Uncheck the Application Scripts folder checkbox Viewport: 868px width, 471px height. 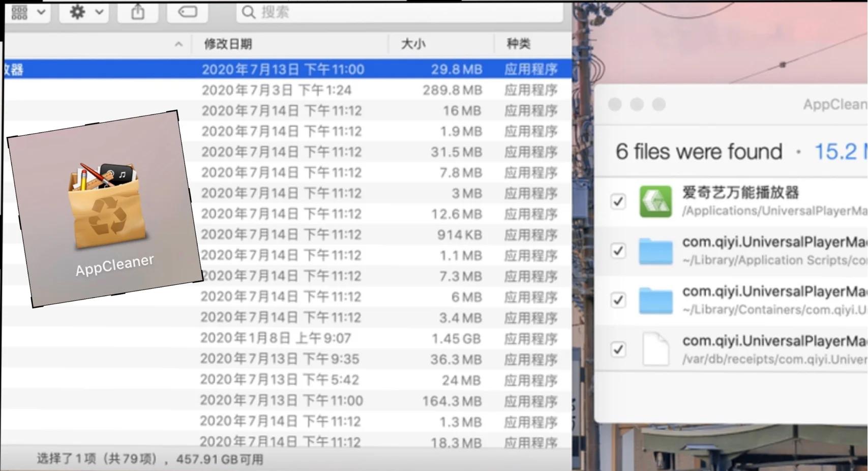click(618, 251)
